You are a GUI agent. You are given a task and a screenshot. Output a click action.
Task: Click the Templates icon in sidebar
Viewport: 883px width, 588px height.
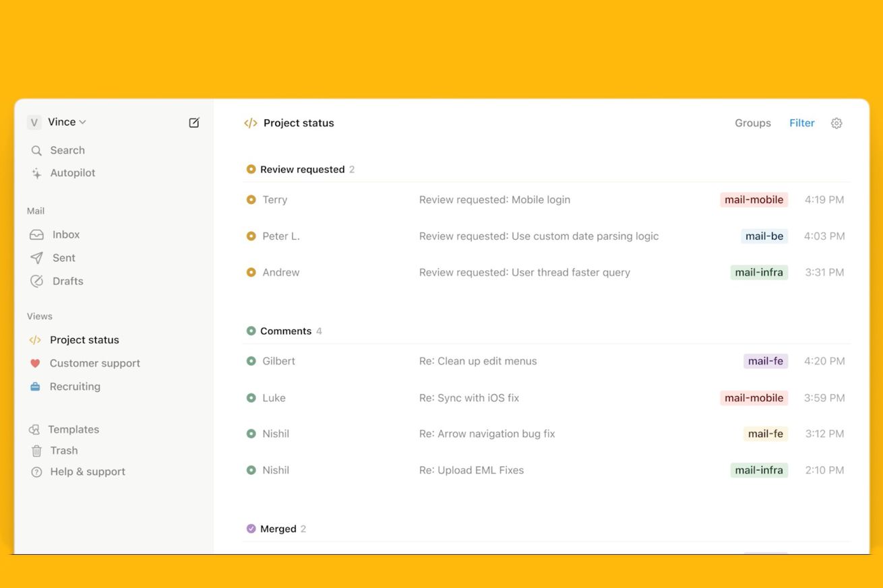click(34, 430)
